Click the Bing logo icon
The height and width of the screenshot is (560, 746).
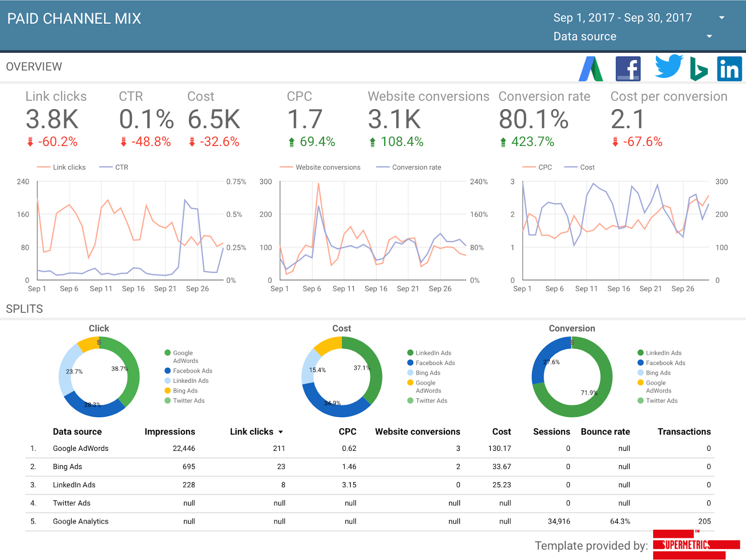[698, 69]
